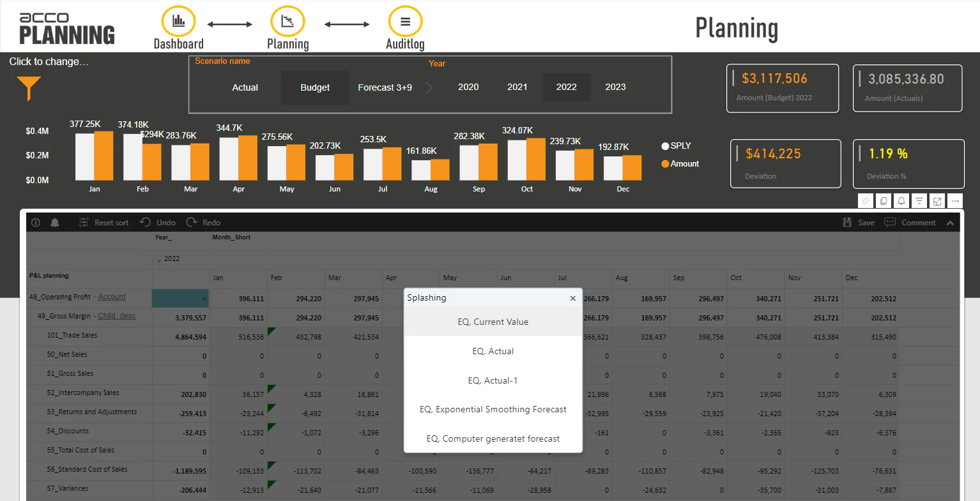This screenshot has width=980, height=501.
Task: Open the Account link beside 48_Operating Profit
Action: pyautogui.click(x=111, y=297)
